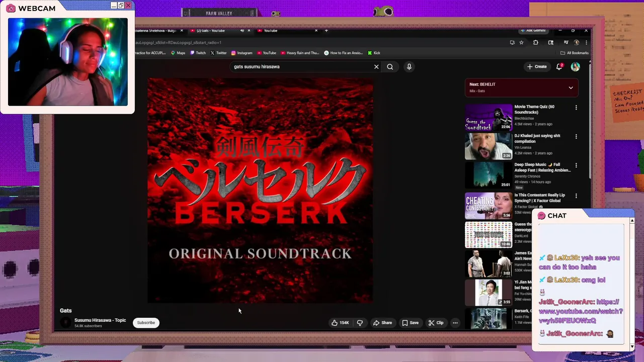Viewport: 644px width, 362px height.
Task: Open options for Deep Sleep Music video
Action: [576, 165]
